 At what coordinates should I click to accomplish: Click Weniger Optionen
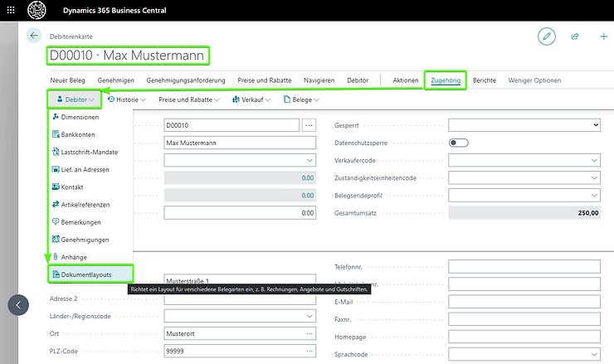[x=534, y=80]
